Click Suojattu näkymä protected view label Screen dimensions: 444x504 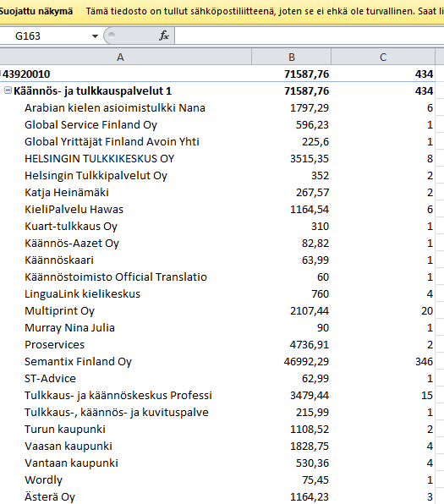coord(36,12)
